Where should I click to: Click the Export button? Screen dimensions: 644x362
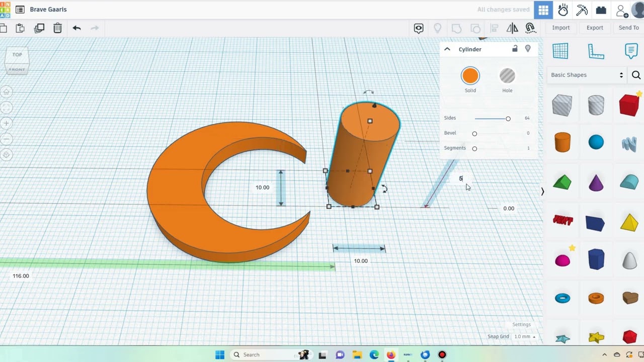(x=595, y=28)
